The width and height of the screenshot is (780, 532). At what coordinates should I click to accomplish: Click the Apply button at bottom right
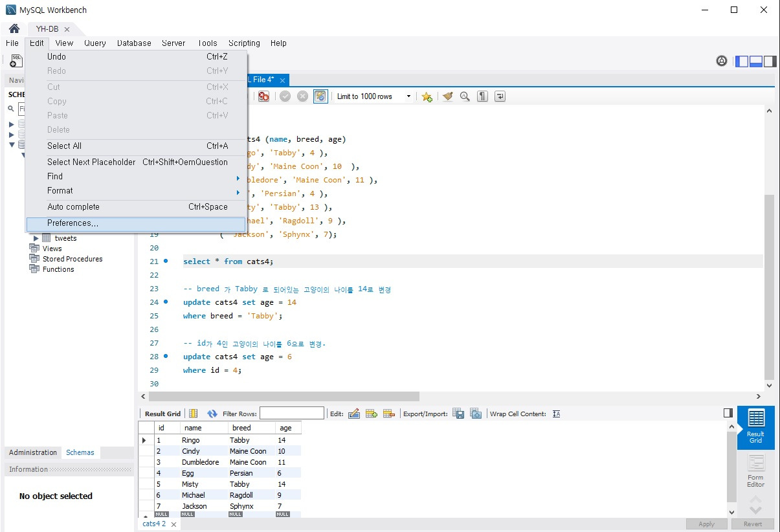point(707,524)
